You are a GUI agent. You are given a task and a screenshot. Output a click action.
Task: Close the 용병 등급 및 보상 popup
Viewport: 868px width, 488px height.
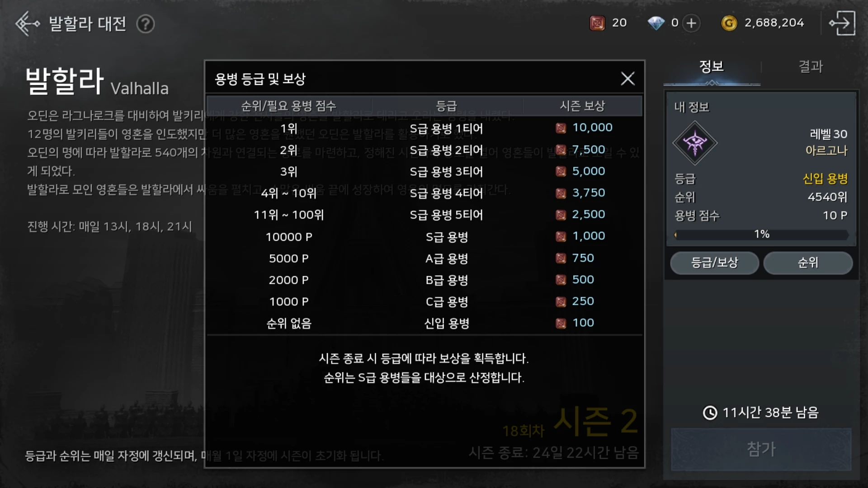click(627, 79)
